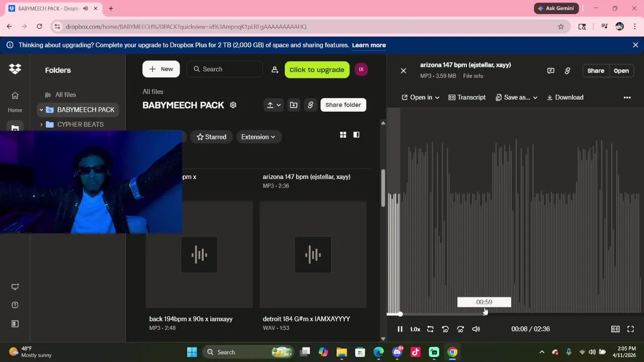Screen dimensions: 644x362
Task: Select All files in folder tree
Action: tap(65, 95)
